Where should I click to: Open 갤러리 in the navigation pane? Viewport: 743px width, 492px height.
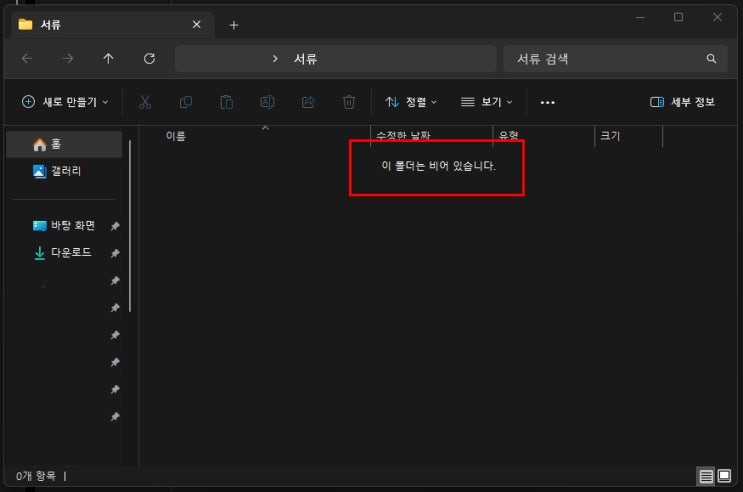[64, 171]
